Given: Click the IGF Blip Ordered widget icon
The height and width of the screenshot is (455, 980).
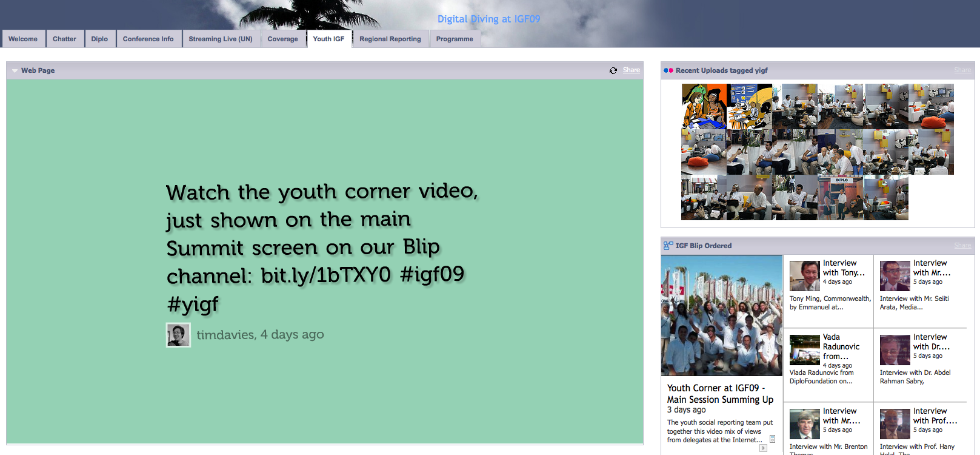Looking at the screenshot, I should (668, 246).
